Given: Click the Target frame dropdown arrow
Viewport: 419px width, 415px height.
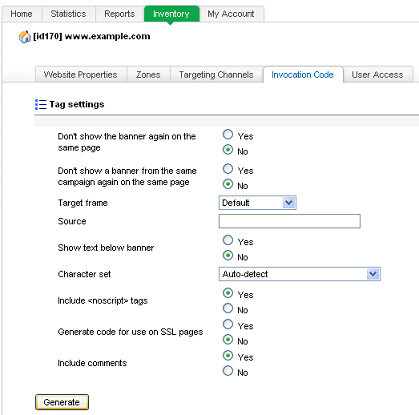Looking at the screenshot, I should (x=289, y=203).
